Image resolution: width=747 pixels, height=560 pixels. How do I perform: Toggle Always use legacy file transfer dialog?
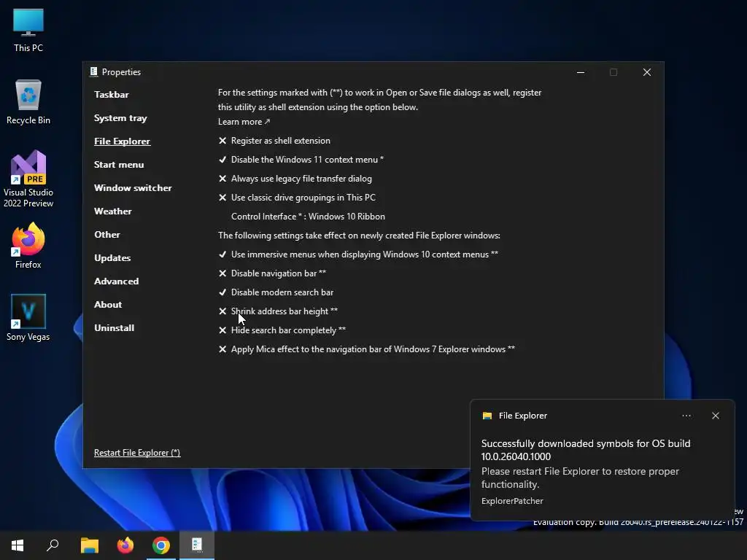point(295,179)
